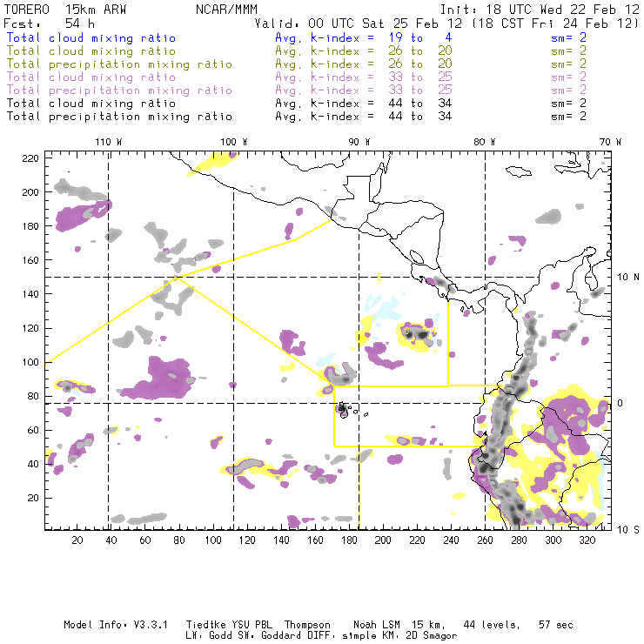The height and width of the screenshot is (644, 644).
Task: Click the black "Total precipitation mixing ratio" legend row
Action: click(119, 117)
